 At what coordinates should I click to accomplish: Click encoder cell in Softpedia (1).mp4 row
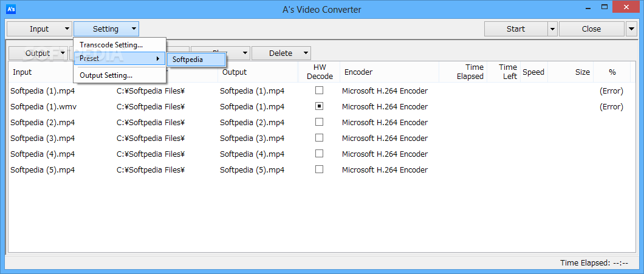(x=385, y=91)
